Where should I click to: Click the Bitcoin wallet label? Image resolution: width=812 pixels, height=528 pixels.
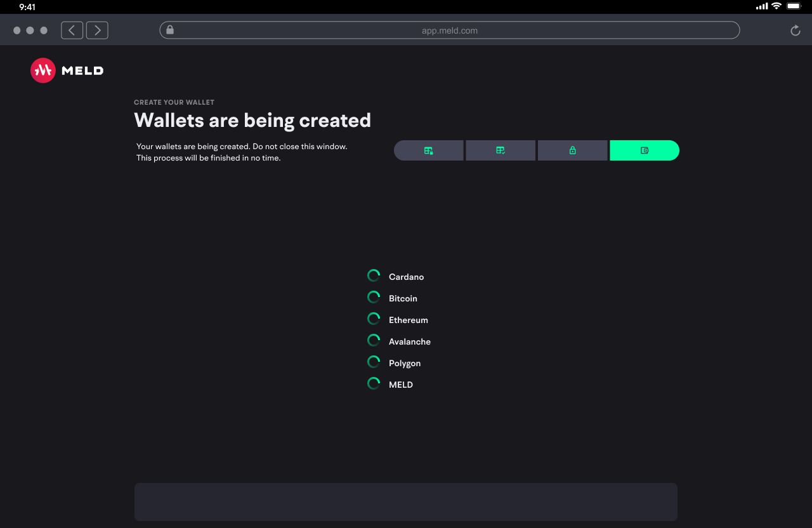point(403,298)
